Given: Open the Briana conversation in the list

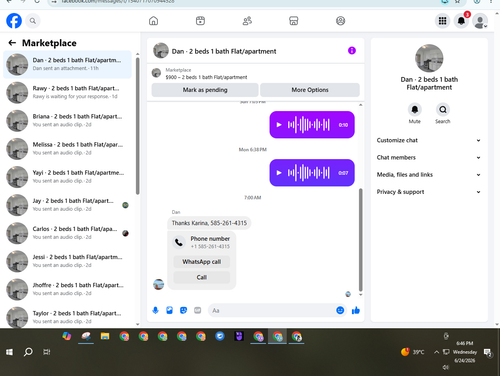Looking at the screenshot, I should point(68,120).
